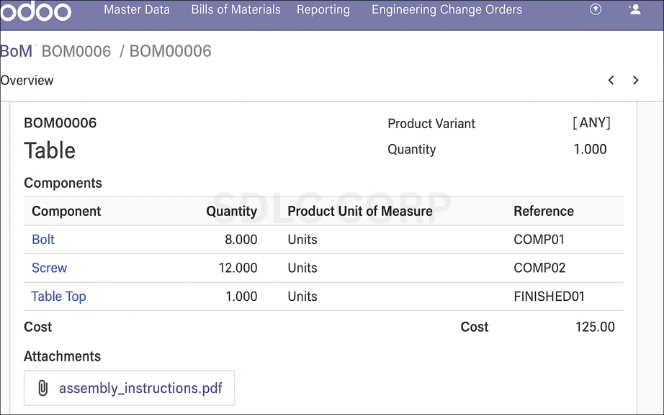Click the BOM0006 breadcrumb
The image size is (664, 415).
(76, 51)
